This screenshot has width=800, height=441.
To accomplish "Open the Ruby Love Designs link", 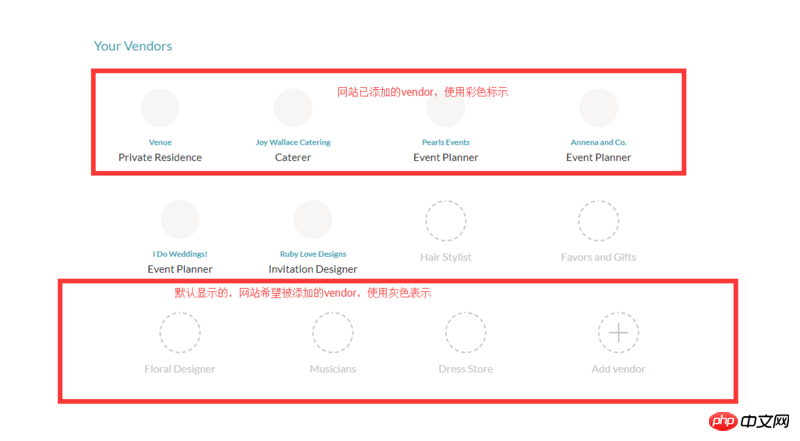I will (313, 254).
